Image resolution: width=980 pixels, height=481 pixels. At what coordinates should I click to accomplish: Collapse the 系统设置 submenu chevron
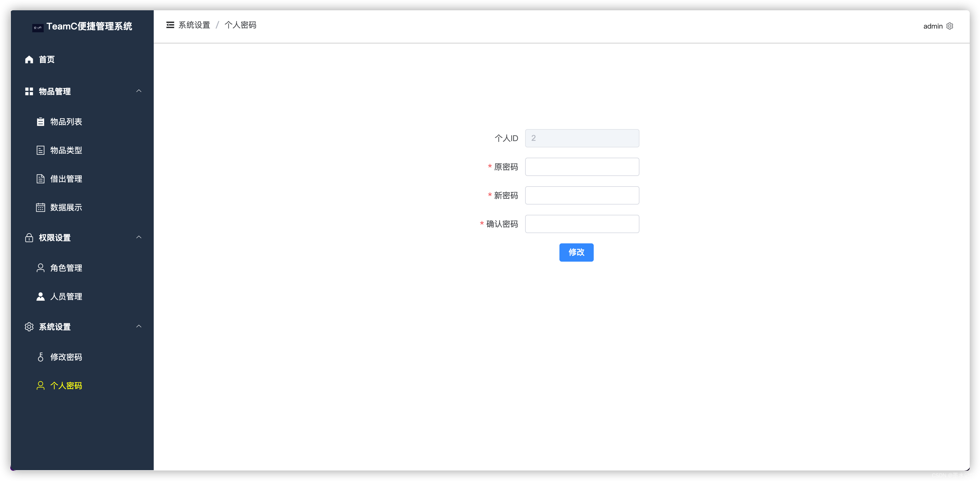click(139, 326)
